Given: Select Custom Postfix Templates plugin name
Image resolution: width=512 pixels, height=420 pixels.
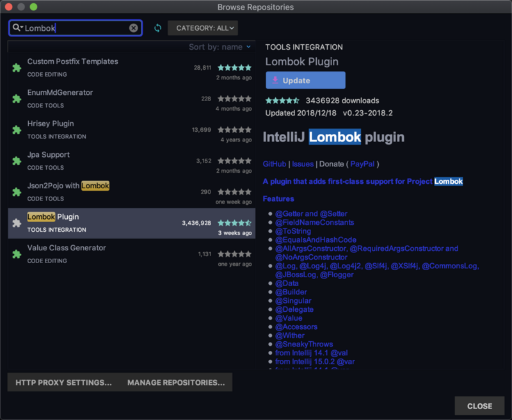Looking at the screenshot, I should point(72,61).
